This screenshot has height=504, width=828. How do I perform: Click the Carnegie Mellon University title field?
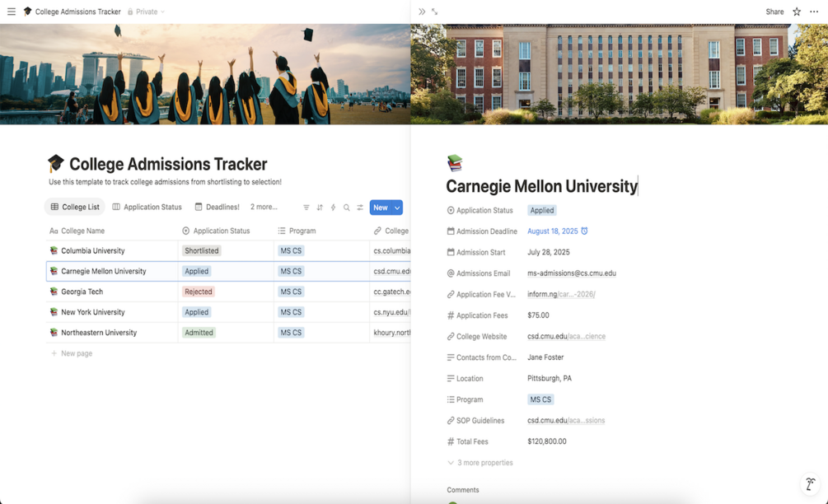click(542, 186)
